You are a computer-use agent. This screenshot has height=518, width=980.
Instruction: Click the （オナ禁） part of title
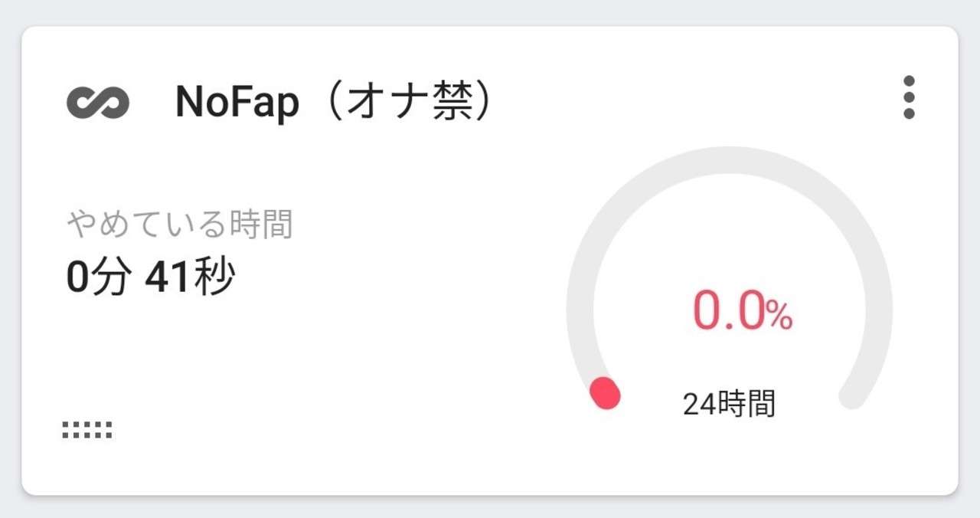pyautogui.click(x=406, y=102)
